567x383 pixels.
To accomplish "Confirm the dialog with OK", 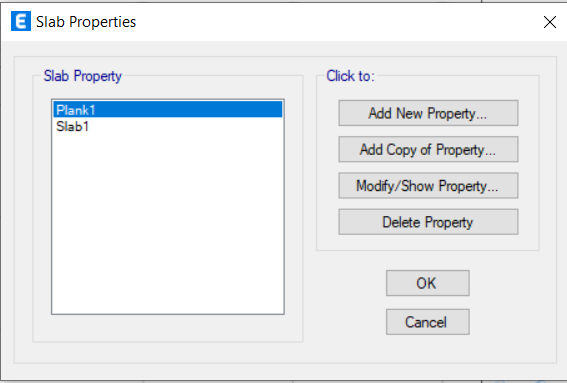I will tap(428, 283).
